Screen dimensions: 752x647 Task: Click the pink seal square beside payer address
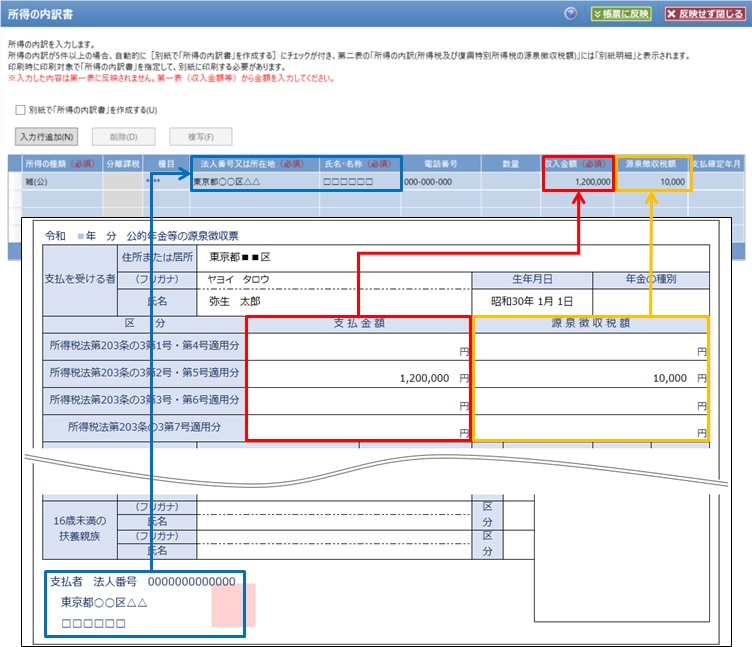pos(233,605)
